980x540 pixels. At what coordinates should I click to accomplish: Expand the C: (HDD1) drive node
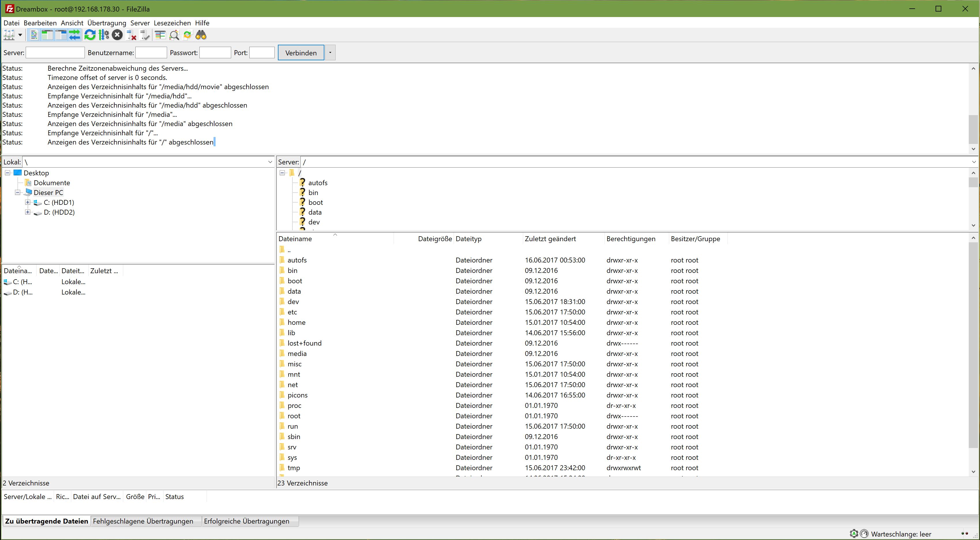[28, 202]
